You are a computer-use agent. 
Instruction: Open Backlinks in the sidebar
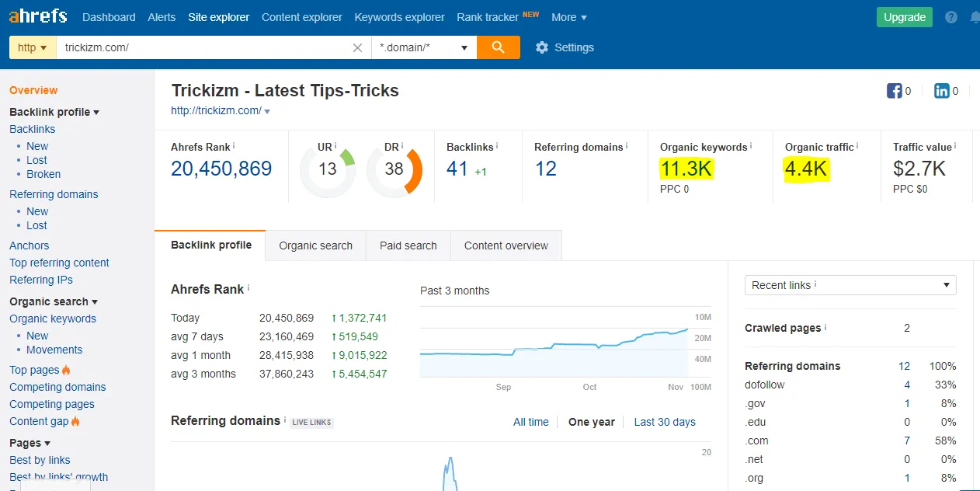[33, 129]
